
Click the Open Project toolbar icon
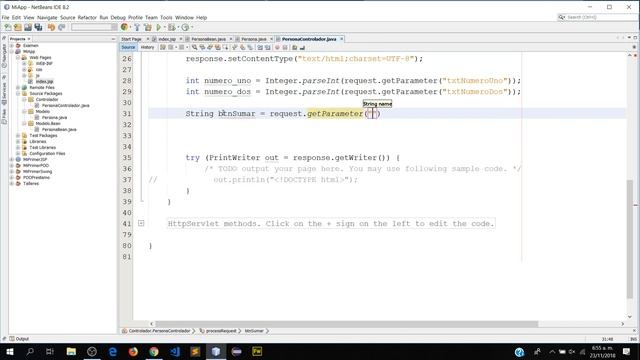pyautogui.click(x=28, y=27)
